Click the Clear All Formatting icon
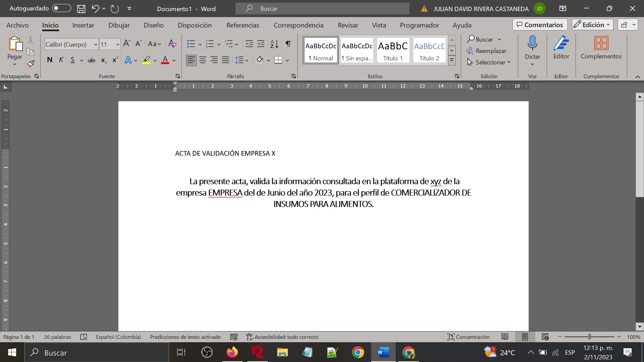This screenshot has height=362, width=644. click(172, 44)
